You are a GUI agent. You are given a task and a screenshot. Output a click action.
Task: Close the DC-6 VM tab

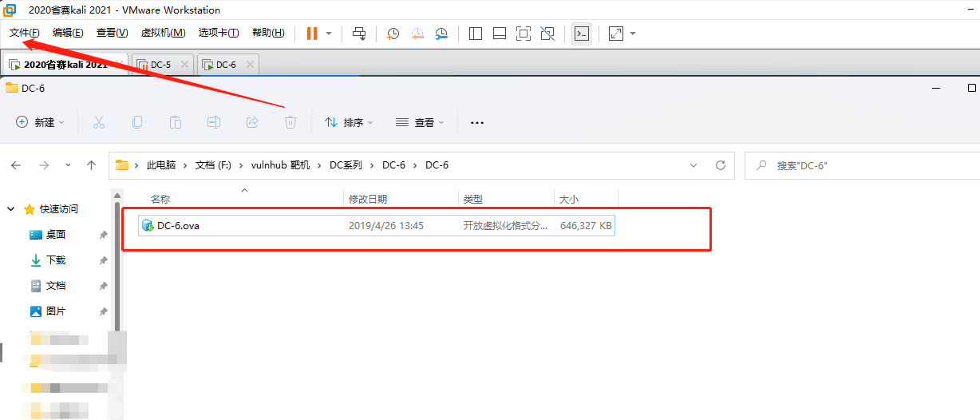[x=250, y=65]
